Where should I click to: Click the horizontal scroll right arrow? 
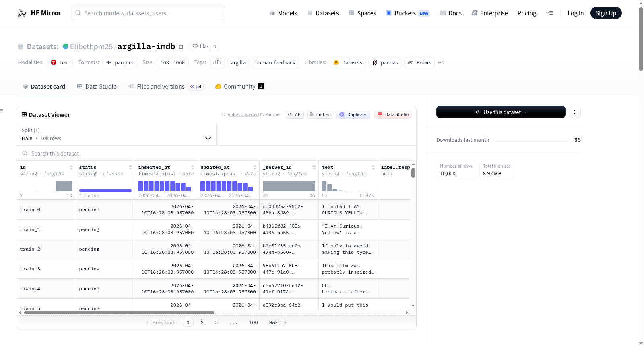[x=407, y=312]
